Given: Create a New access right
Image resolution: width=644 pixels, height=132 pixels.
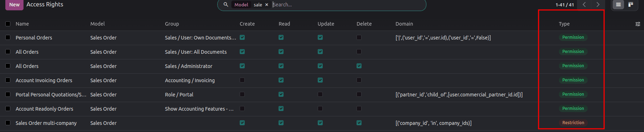Looking at the screenshot, I should [x=14, y=5].
